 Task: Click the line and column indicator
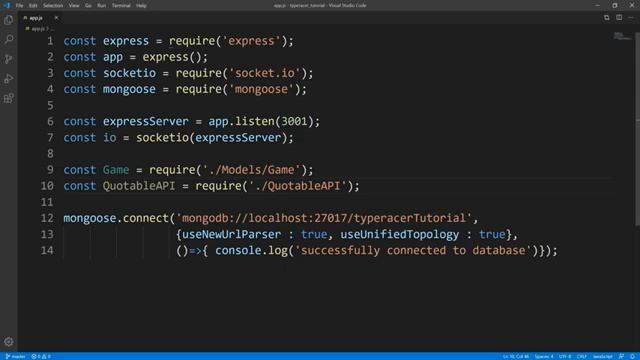(x=516, y=356)
